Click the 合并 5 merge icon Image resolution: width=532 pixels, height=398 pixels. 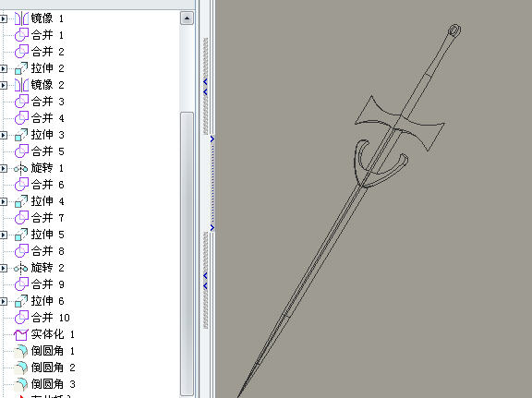(21, 151)
